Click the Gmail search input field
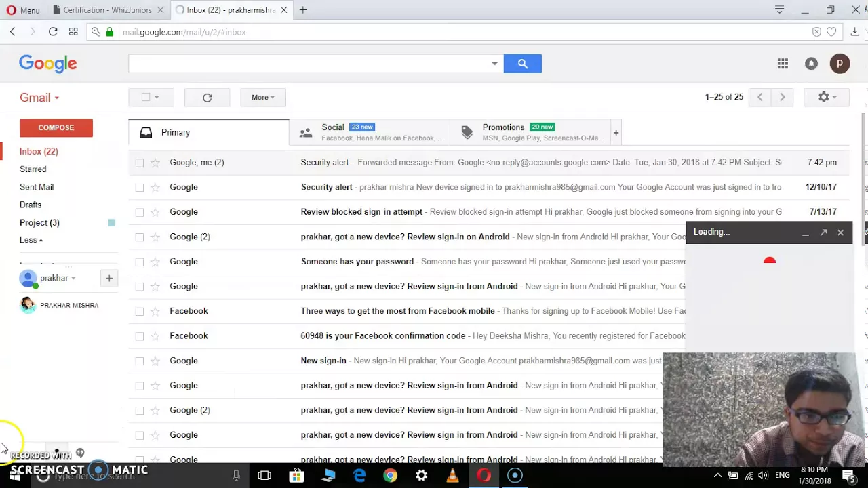The image size is (868, 488). click(309, 64)
